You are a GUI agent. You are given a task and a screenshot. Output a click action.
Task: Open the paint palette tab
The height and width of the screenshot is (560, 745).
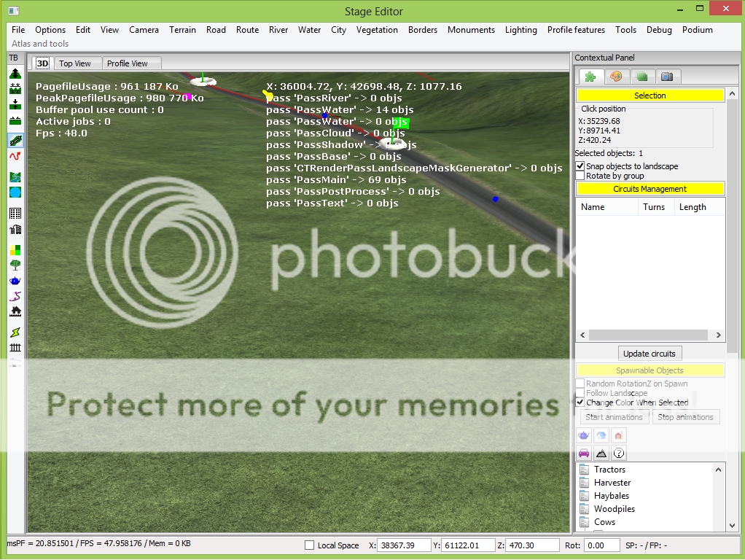coord(616,77)
